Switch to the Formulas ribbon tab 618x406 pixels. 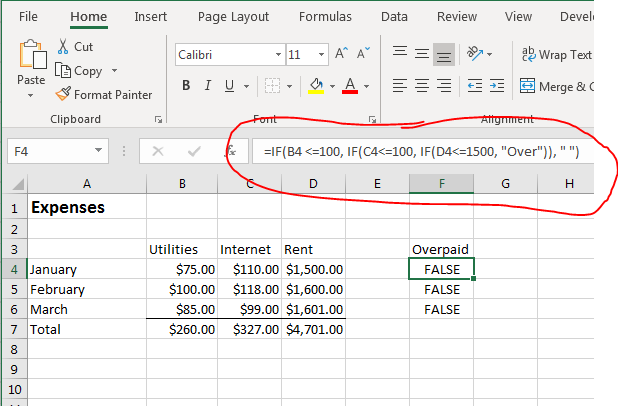(x=325, y=17)
